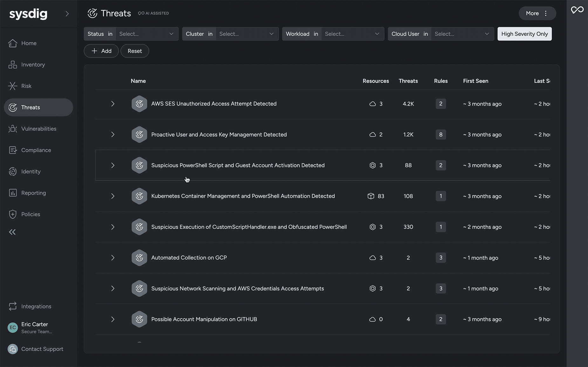Image resolution: width=588 pixels, height=367 pixels.
Task: Click the Compliance checklist icon
Action: 13,150
